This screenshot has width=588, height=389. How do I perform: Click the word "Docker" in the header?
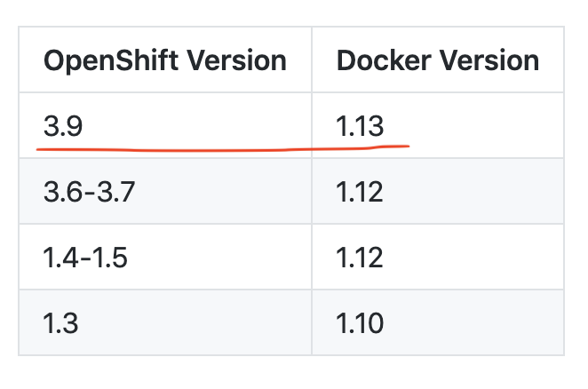(x=383, y=60)
